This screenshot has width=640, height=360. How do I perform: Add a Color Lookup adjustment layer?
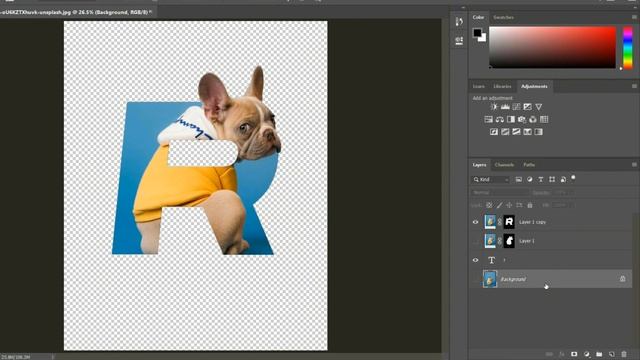point(544,120)
